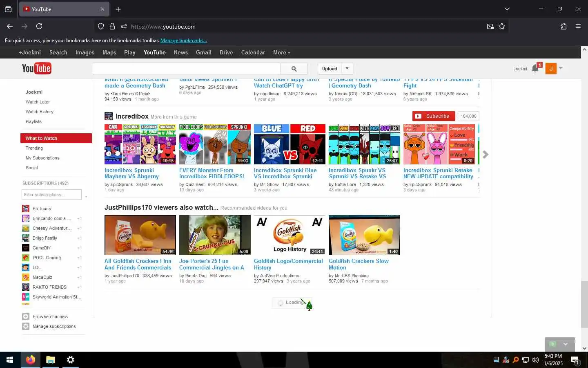Bookmark this page with star icon
This screenshot has width=588, height=368.
coord(502,27)
